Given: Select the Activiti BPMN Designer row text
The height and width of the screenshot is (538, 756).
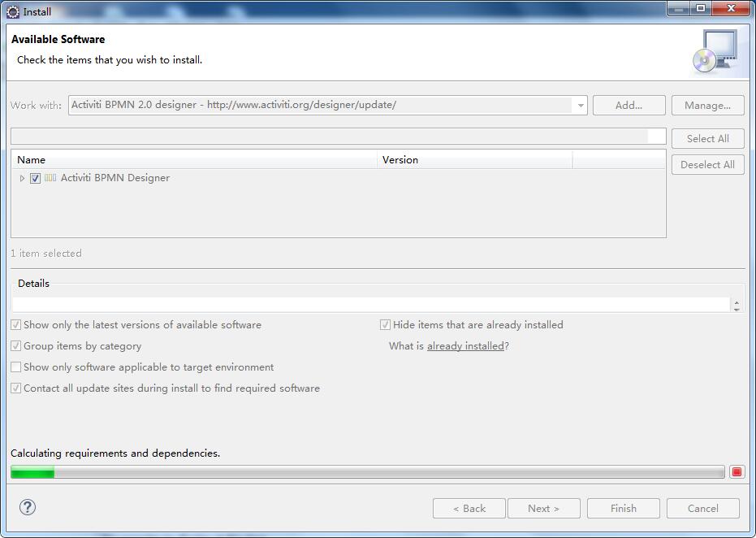Looking at the screenshot, I should point(115,178).
